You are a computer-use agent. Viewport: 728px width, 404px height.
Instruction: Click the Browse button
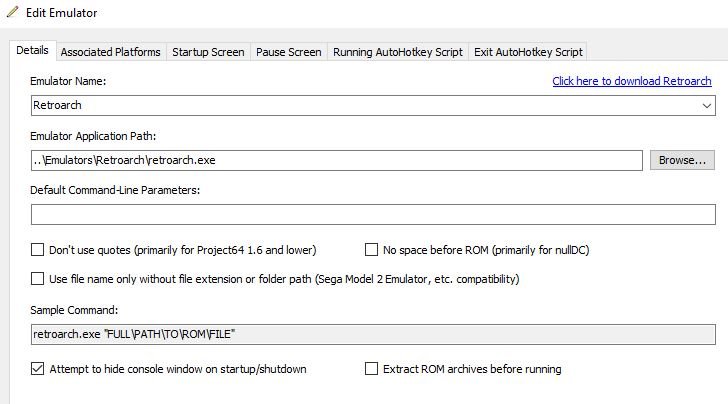682,160
